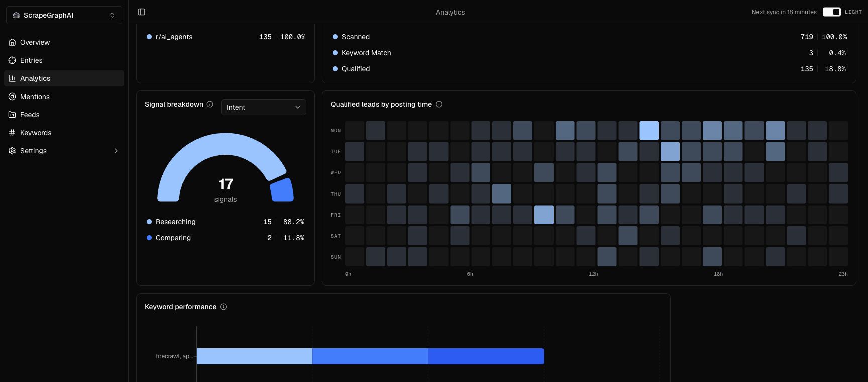
Task: Click the Overview home icon
Action: (x=12, y=42)
